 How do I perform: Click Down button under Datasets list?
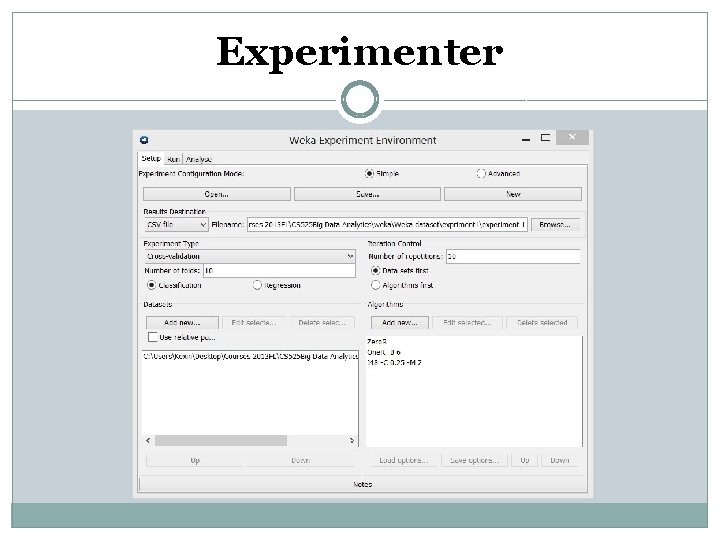tap(300, 460)
